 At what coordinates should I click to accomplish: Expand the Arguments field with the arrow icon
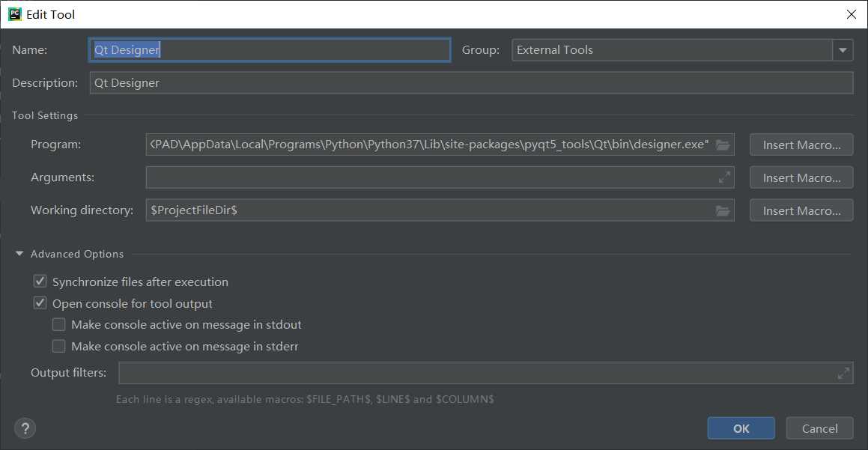[724, 177]
